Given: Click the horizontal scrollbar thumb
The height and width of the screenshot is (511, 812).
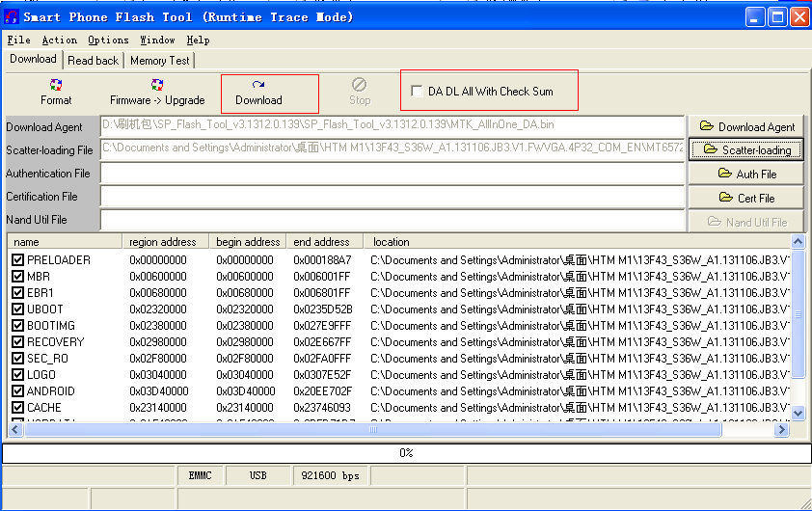Looking at the screenshot, I should point(373,429).
